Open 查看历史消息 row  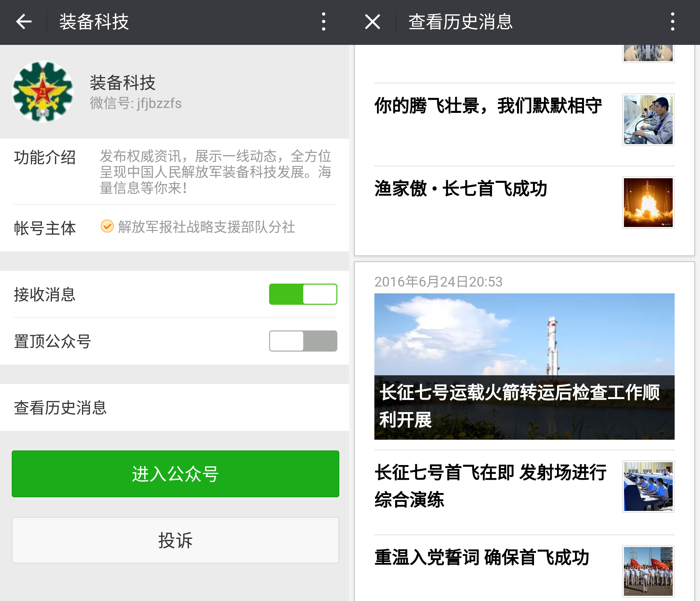click(174, 407)
